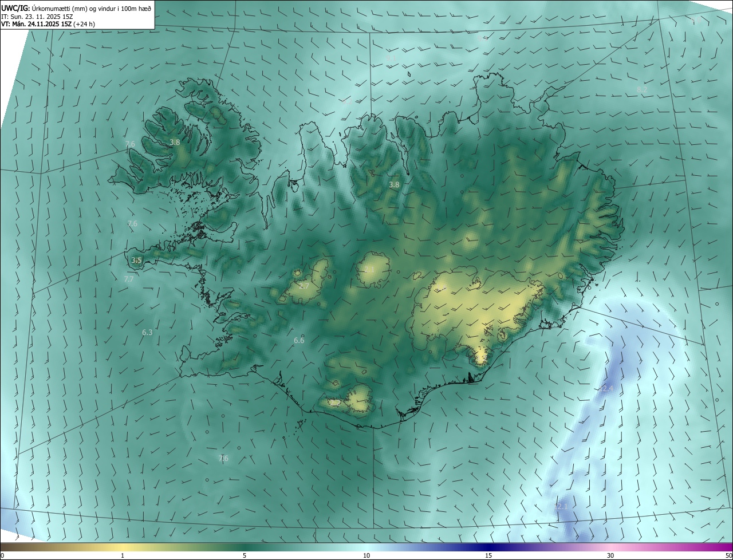Click the 6.6 value label on the map
733x560 pixels.
pos(299,340)
